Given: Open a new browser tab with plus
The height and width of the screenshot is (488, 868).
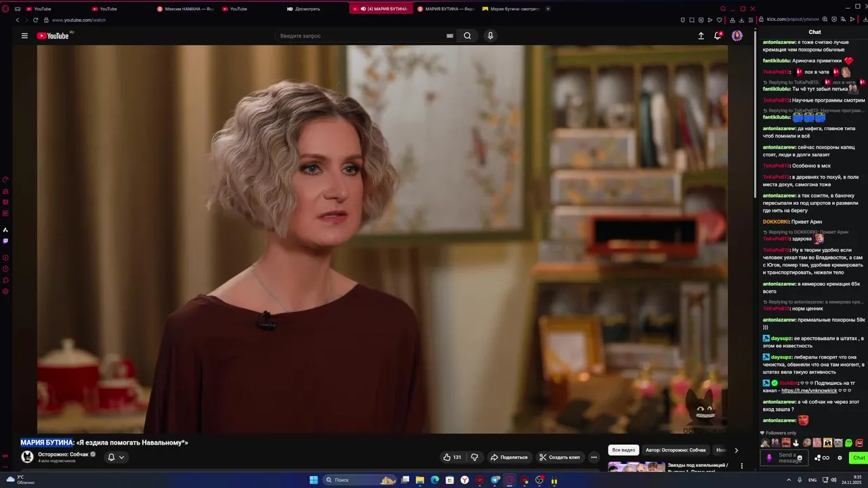Looking at the screenshot, I should click(548, 9).
